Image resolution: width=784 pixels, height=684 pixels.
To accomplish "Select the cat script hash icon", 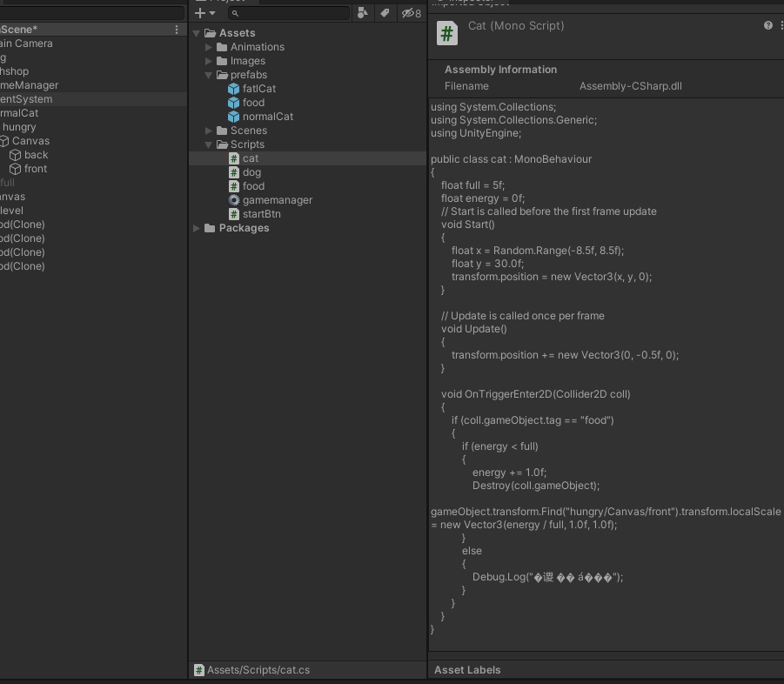I will tap(233, 158).
